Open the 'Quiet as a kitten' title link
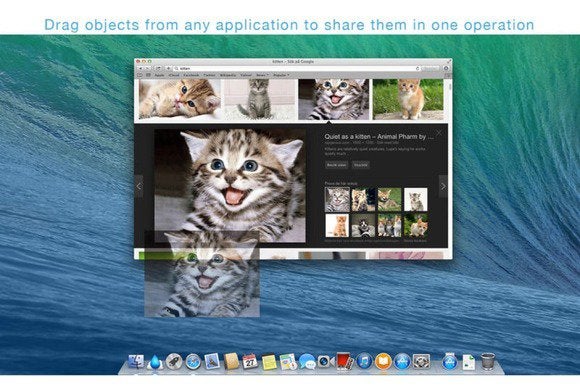Viewport: 580px width, 388px height. click(379, 136)
